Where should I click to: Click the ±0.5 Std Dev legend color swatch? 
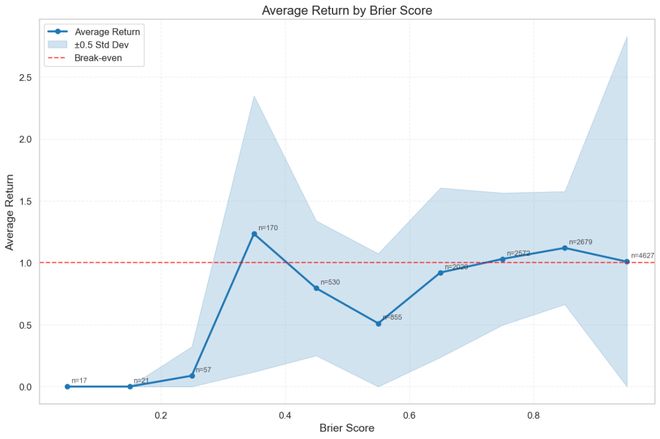click(x=59, y=45)
